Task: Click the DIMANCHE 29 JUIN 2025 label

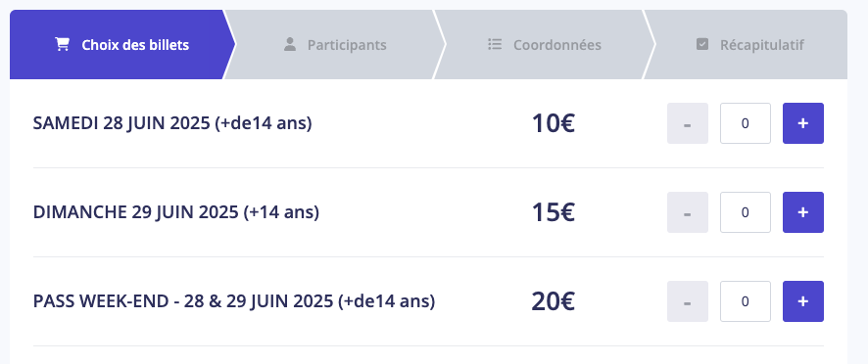Action: (x=135, y=212)
